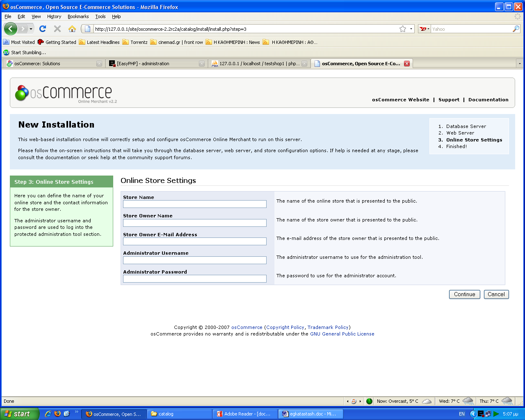Open the Copyright Policy link

[285, 327]
